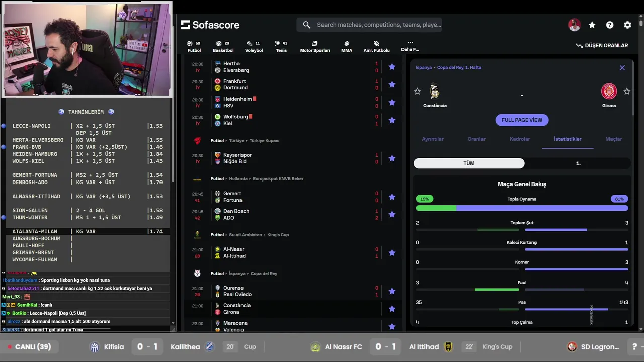The image size is (644, 362).
Task: Click the Al Nassr FC ticker crest
Action: tap(315, 347)
